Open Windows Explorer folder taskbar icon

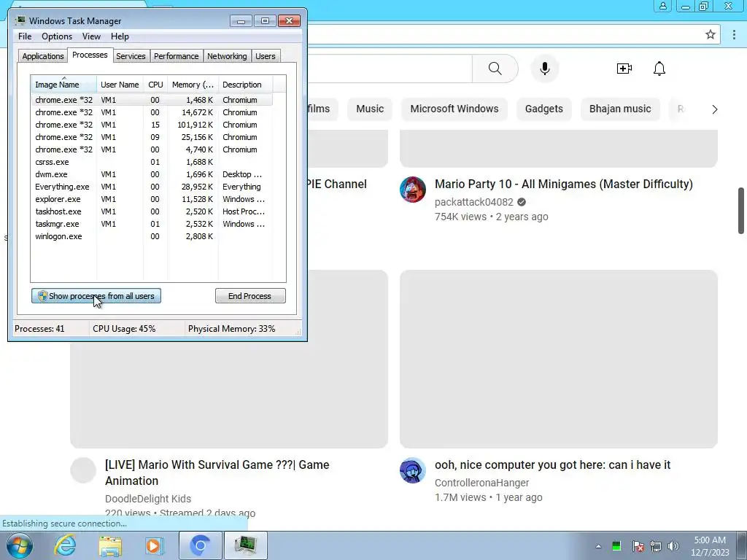110,545
